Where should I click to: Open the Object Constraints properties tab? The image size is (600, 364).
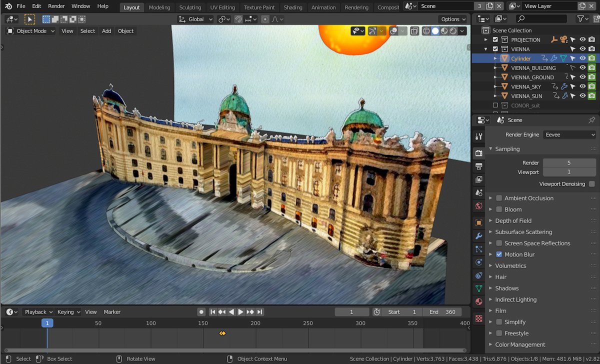point(478,275)
